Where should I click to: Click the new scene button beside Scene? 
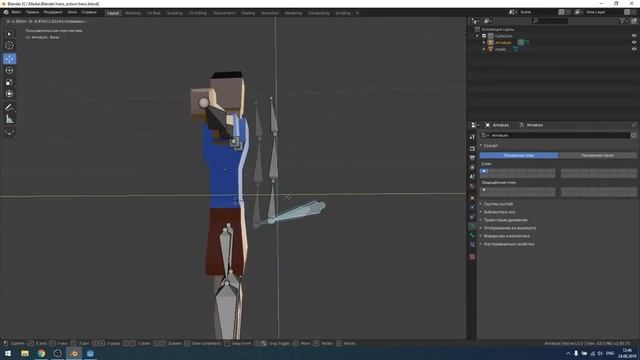point(562,12)
